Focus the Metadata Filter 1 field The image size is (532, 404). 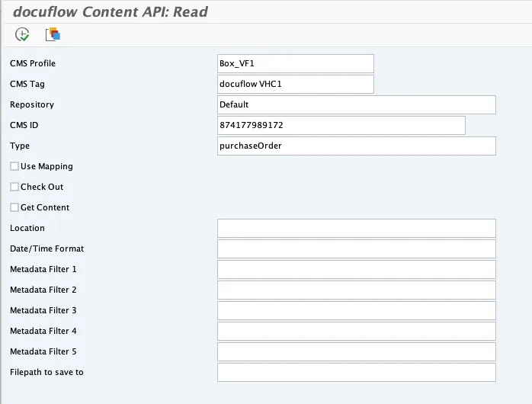[x=357, y=269]
